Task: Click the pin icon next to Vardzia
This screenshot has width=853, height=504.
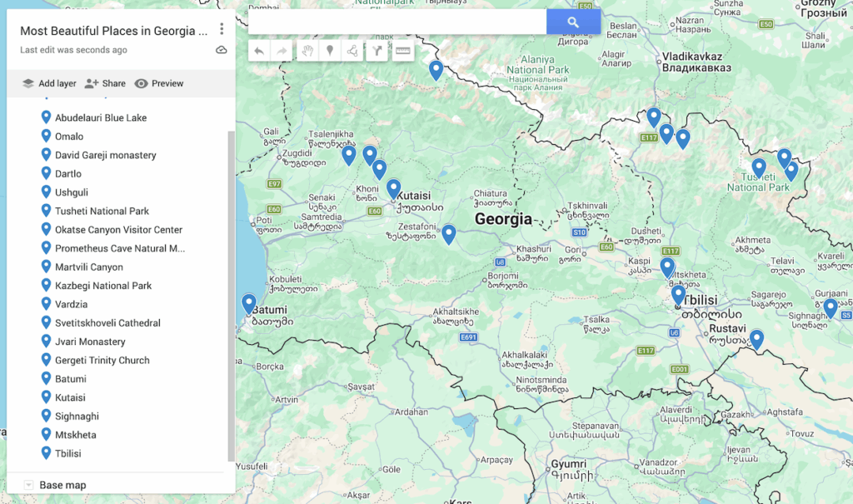Action: (x=47, y=304)
